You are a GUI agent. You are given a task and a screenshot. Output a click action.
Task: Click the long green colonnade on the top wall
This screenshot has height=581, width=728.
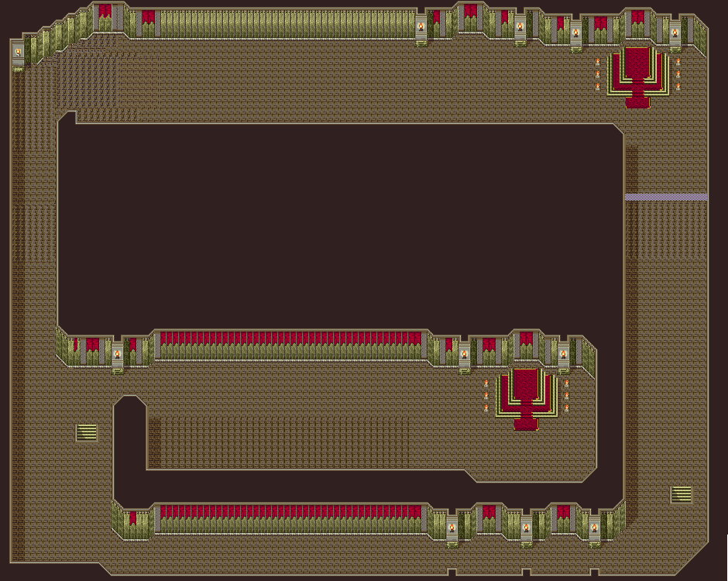coord(287,23)
